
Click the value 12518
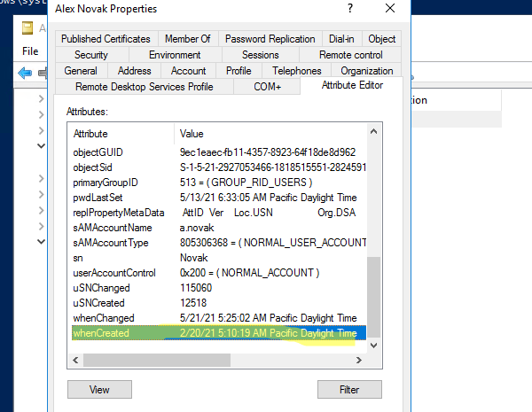(x=193, y=303)
